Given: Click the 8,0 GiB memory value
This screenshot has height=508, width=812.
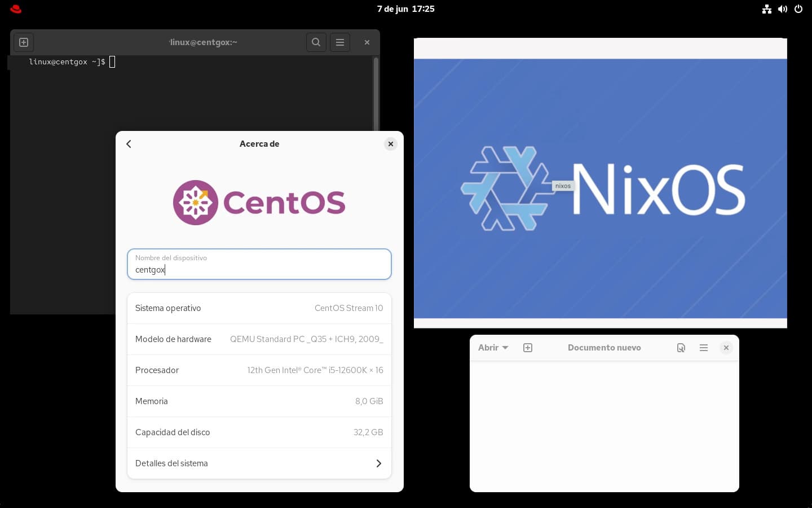Looking at the screenshot, I should tap(369, 401).
